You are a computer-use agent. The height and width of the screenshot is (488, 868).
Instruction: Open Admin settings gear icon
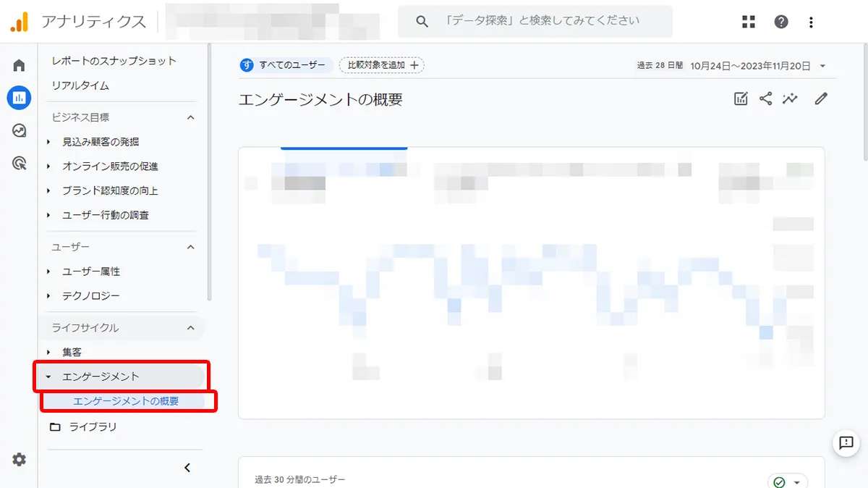19,459
